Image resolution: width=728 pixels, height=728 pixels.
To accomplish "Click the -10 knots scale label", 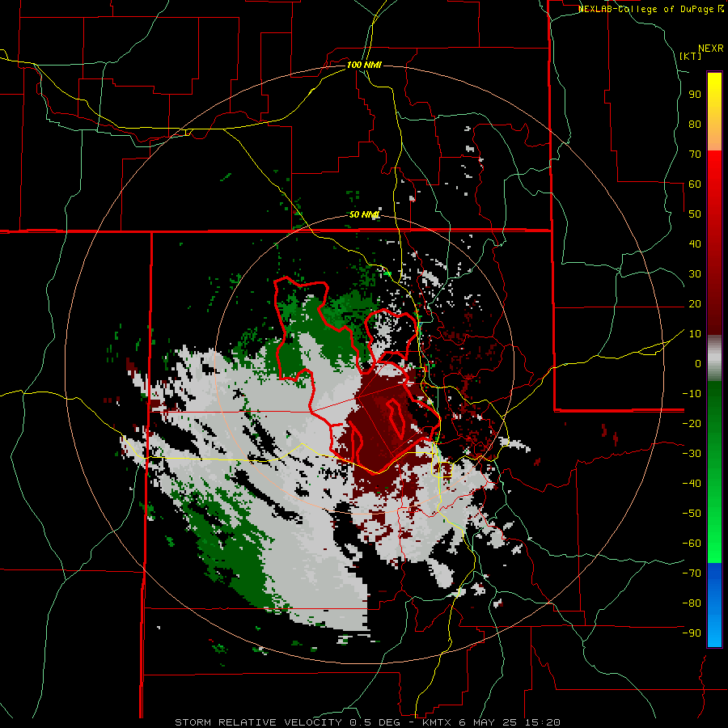I will pos(692,394).
